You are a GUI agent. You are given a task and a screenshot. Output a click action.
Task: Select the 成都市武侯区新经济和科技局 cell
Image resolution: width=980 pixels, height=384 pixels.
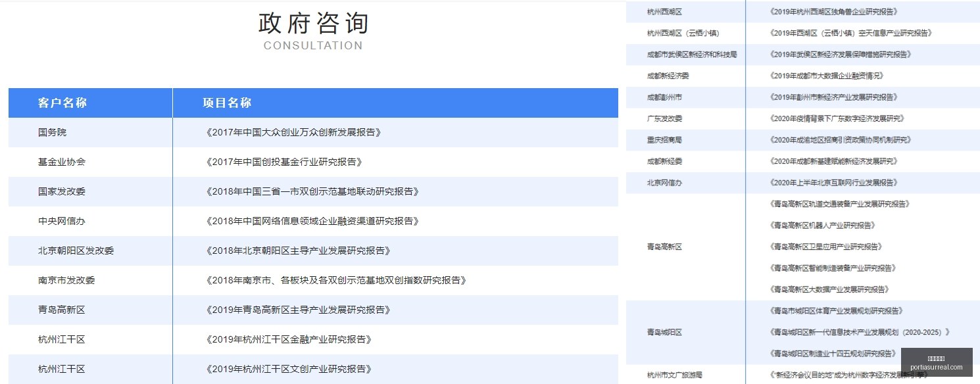pos(692,55)
